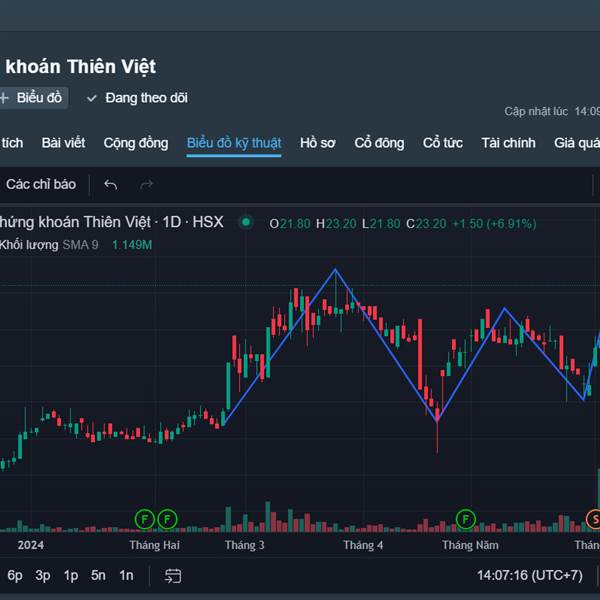Open Các chỉ báo indicators menu
The width and height of the screenshot is (600, 600).
click(x=41, y=184)
